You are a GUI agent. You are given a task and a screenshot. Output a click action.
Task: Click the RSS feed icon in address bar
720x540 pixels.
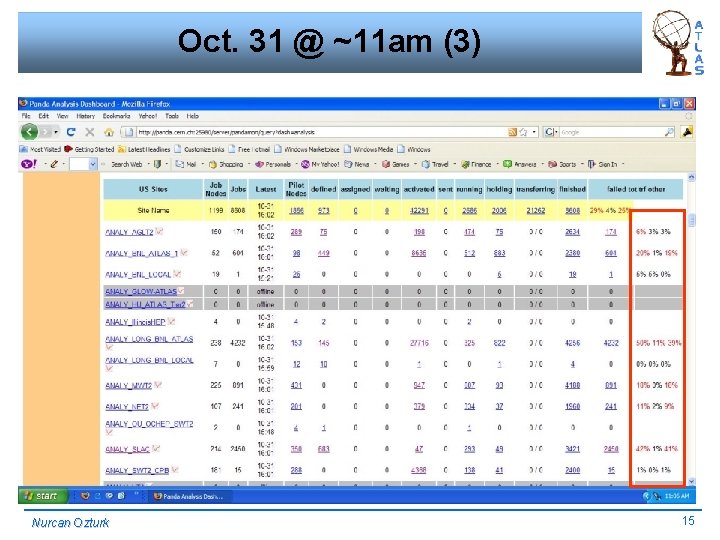pyautogui.click(x=512, y=132)
